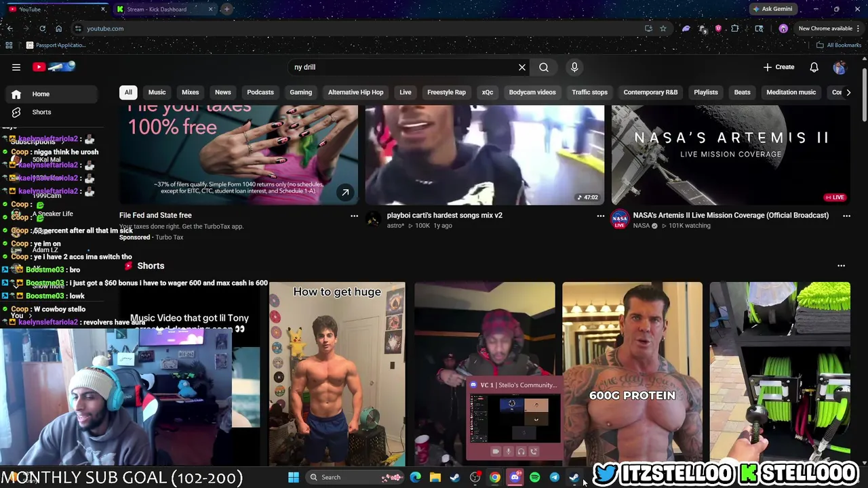Open the All Bookmarks folder

point(839,45)
